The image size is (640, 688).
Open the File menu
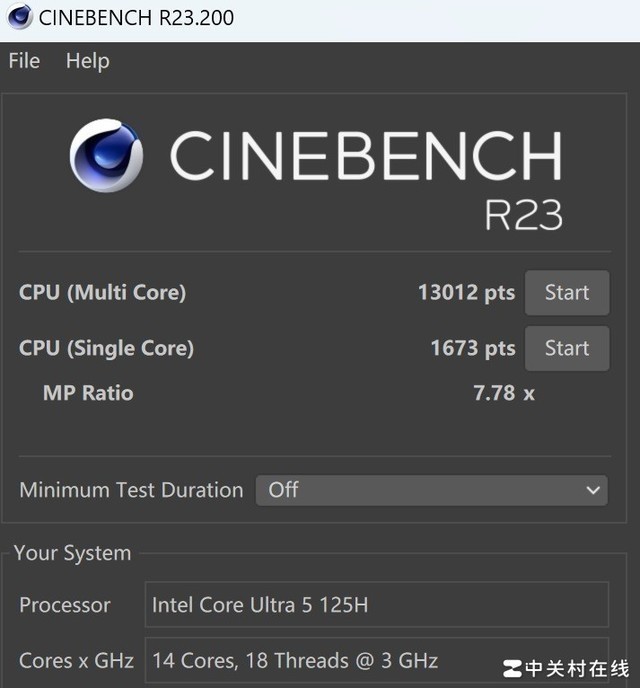pos(24,61)
